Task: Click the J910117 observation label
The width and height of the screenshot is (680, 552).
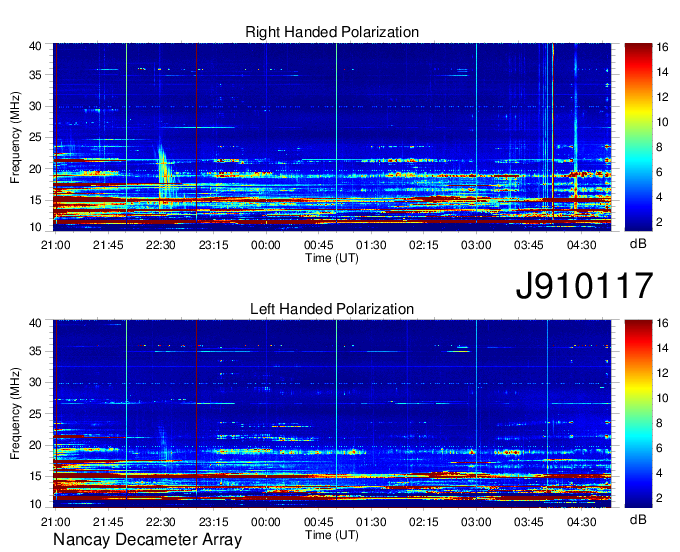Action: point(584,285)
